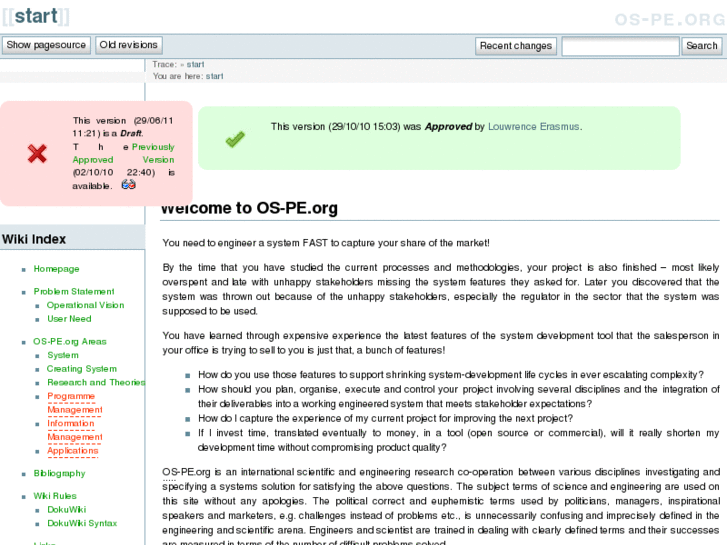Image resolution: width=727 pixels, height=545 pixels.
Task: Click the red X draft icon
Action: point(37,154)
